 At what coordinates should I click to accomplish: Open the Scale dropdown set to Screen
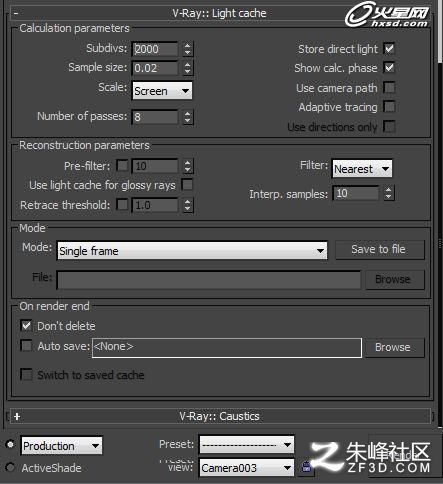click(x=162, y=91)
